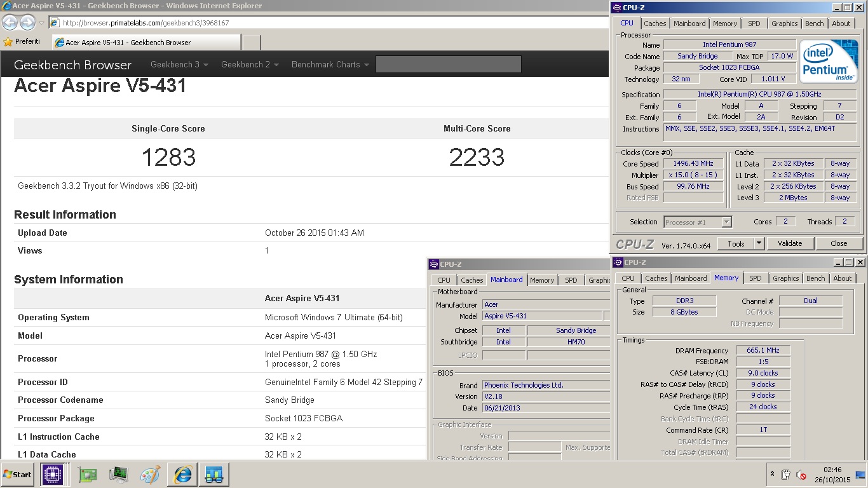Click the Multiplier value x 15.0 ( 8 - 15 )
868x488 pixels.
click(694, 175)
